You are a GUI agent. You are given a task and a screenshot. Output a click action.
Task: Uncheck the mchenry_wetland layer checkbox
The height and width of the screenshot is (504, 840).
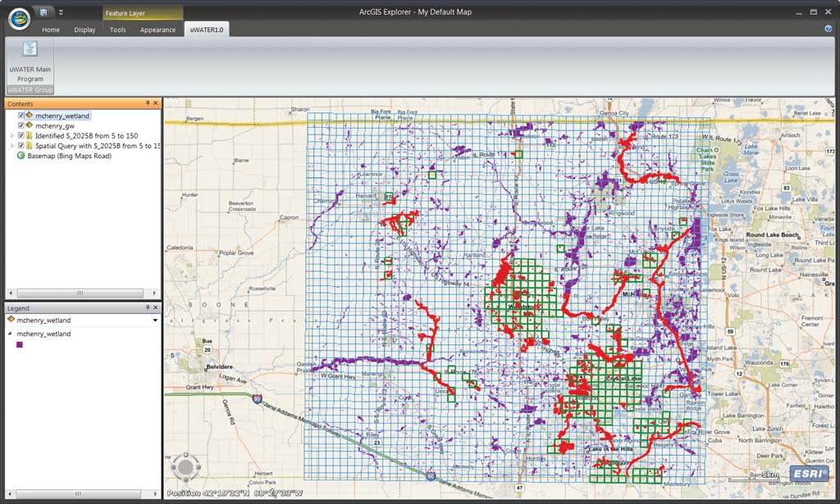(x=21, y=115)
